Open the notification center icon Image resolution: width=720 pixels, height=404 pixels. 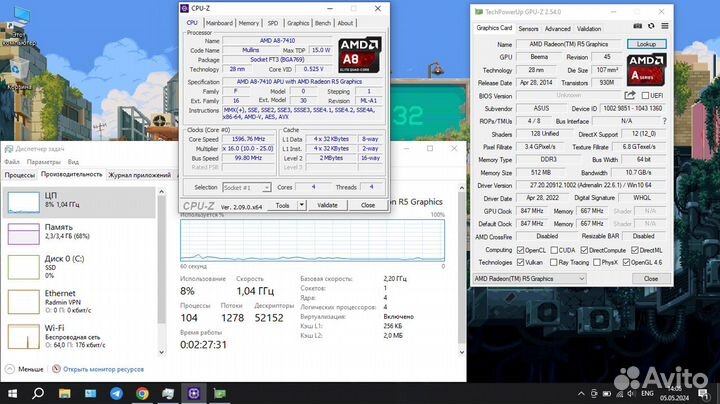[703, 393]
